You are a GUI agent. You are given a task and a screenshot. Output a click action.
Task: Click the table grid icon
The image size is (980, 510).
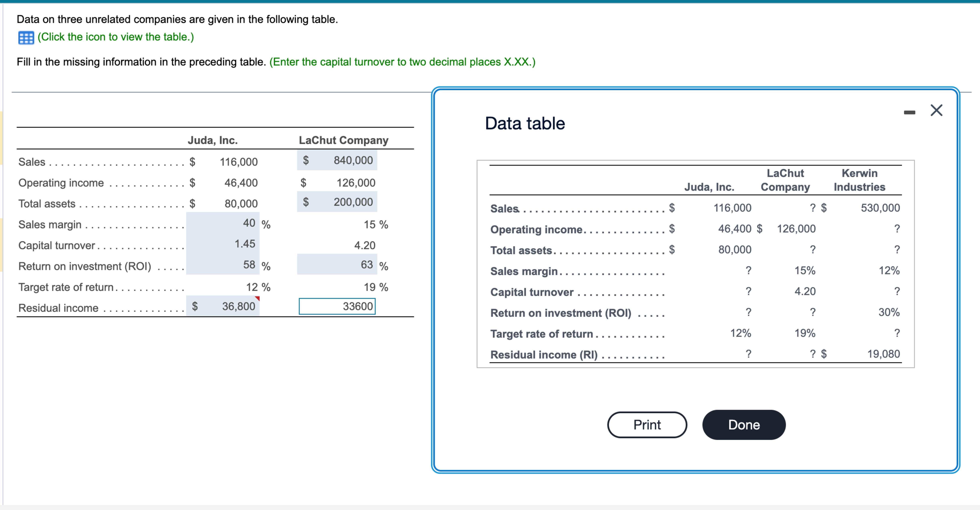tap(26, 38)
